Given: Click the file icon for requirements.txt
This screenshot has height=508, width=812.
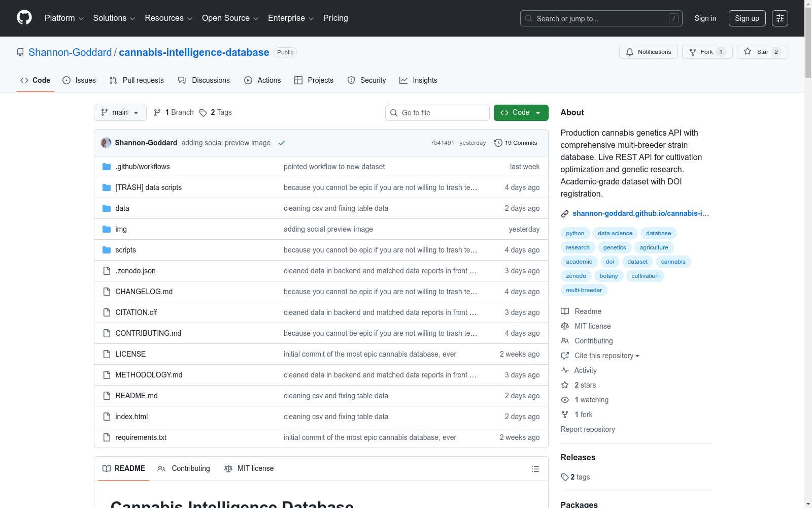Looking at the screenshot, I should point(107,437).
